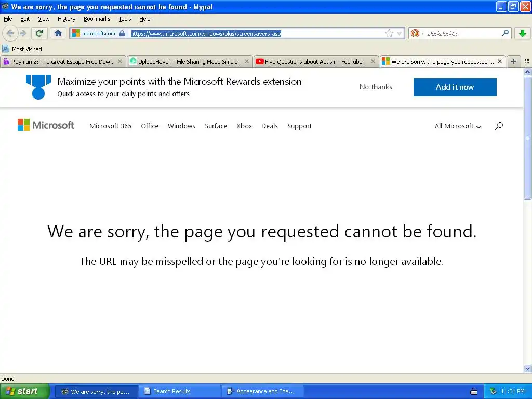Open the Deals nav link
The width and height of the screenshot is (532, 399).
pos(270,126)
